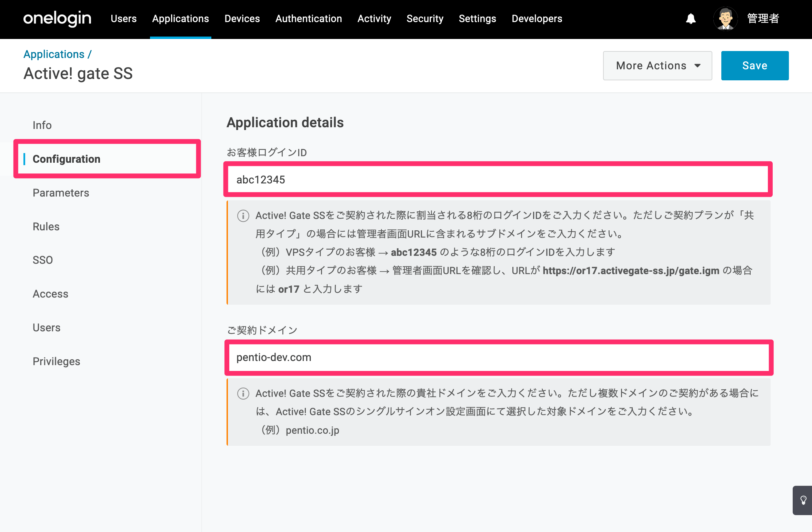Screen dimensions: 812x532
Task: Click the info icon beside domain help
Action: [243, 393]
